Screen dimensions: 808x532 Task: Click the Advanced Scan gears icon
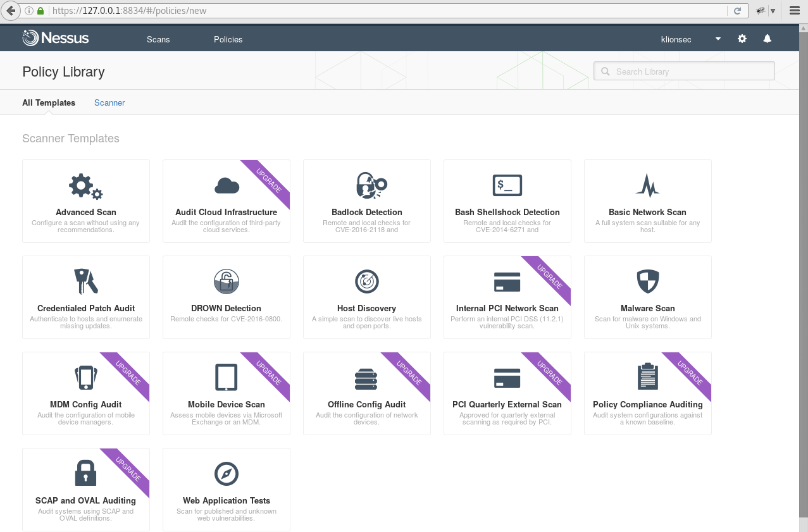[85, 186]
